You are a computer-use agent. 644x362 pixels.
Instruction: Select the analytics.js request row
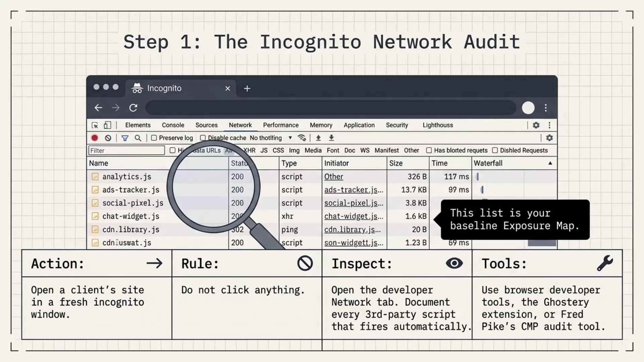pyautogui.click(x=322, y=177)
